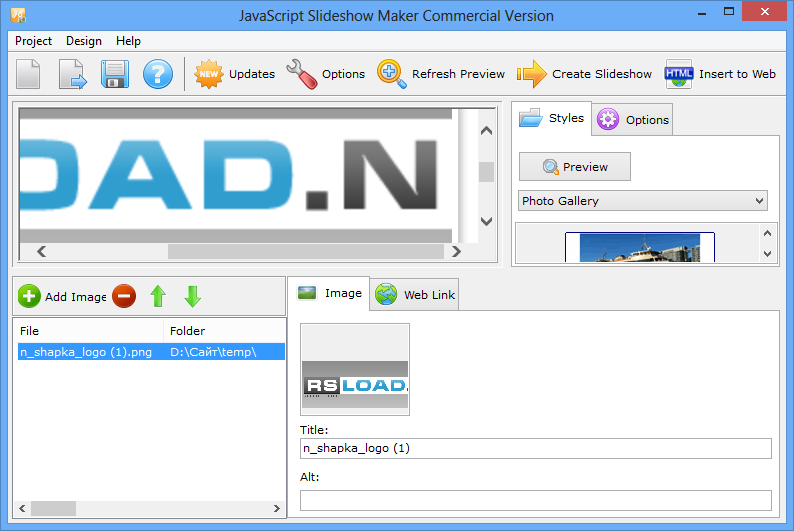Click the Open Project page-with-arrow icon

tap(72, 74)
